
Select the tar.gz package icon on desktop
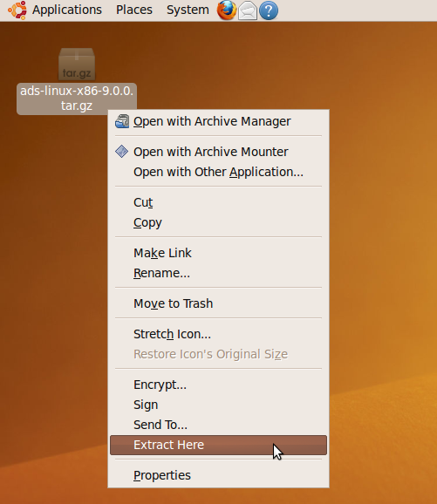(x=77, y=65)
